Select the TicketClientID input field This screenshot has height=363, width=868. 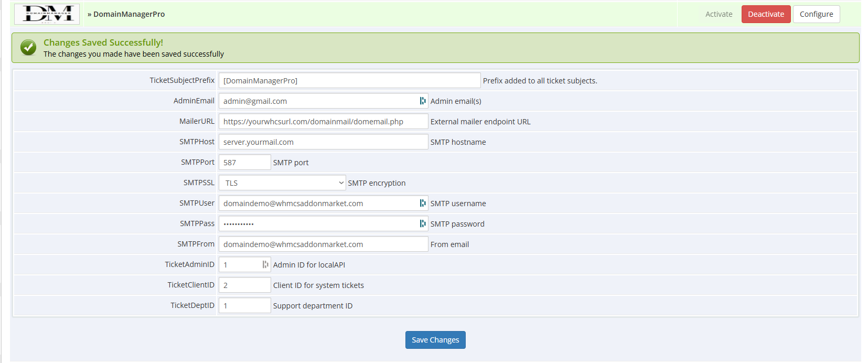244,285
